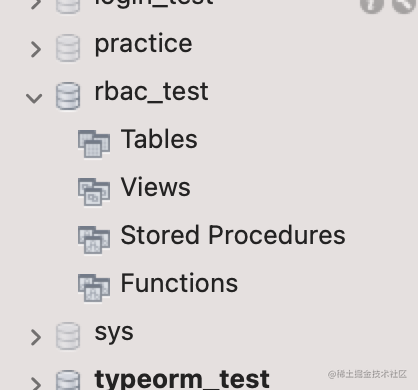The width and height of the screenshot is (418, 390).
Task: Select the rbac_test schema name
Action: point(152,92)
